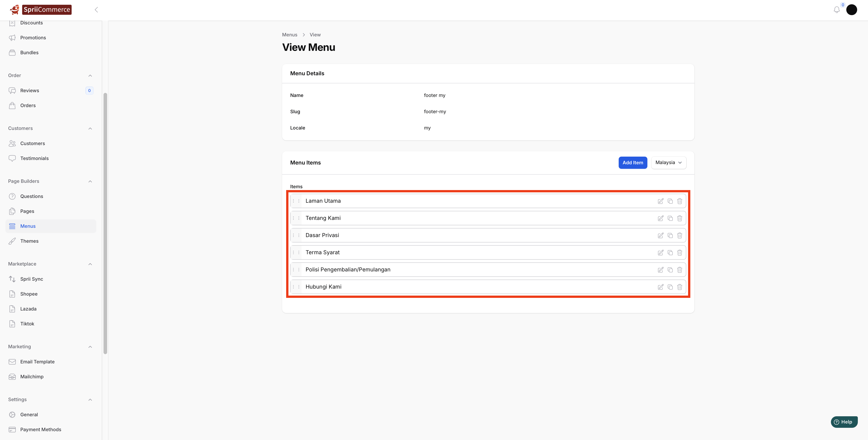Viewport: 868px width, 440px height.
Task: Go to Sprii Sync page
Action: (32, 279)
